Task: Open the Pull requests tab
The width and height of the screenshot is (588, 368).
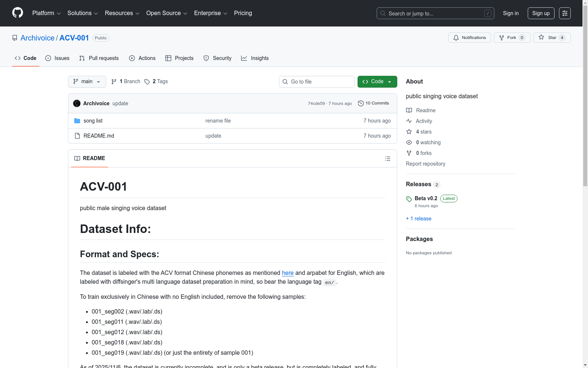Action: (99, 58)
